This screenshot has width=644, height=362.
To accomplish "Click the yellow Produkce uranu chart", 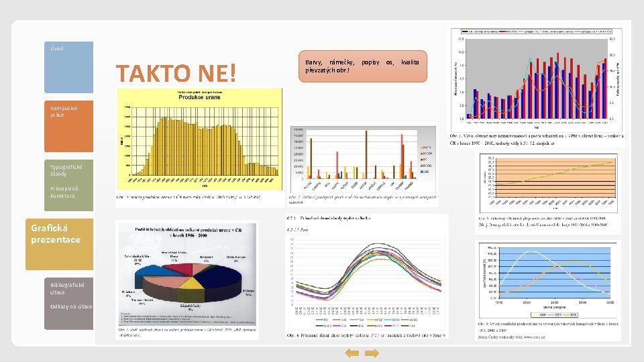I will point(200,139).
